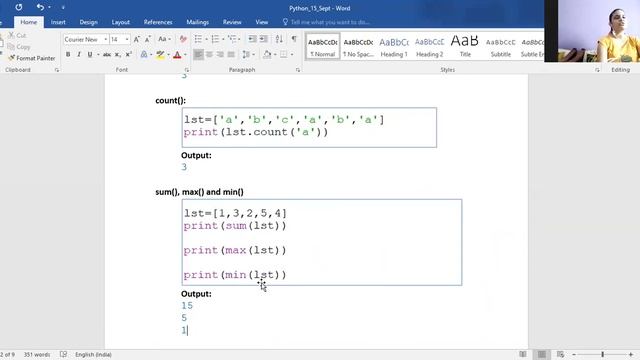The height and width of the screenshot is (360, 640).
Task: Switch to the References tab
Action: 158,22
